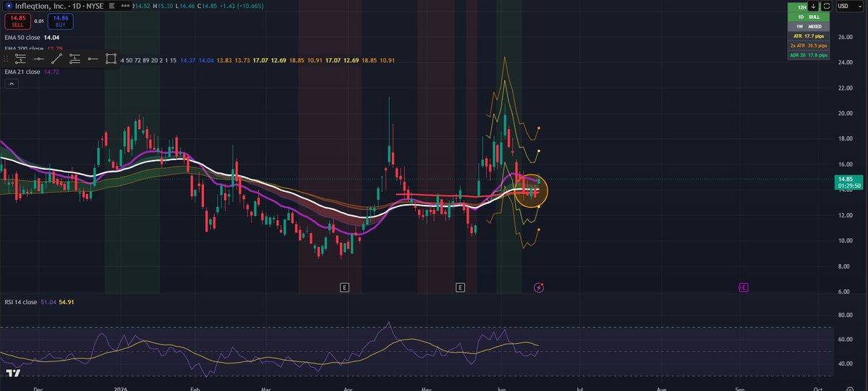
Task: Click the April earnings E marker
Action: pos(344,287)
